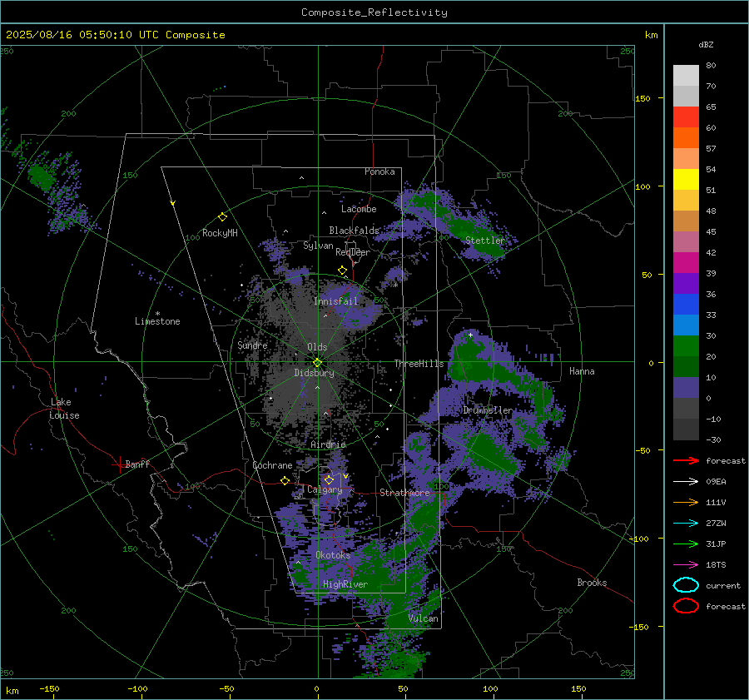This screenshot has width=749, height=700.
Task: Click the Blackfalds town label
Action: click(x=354, y=231)
